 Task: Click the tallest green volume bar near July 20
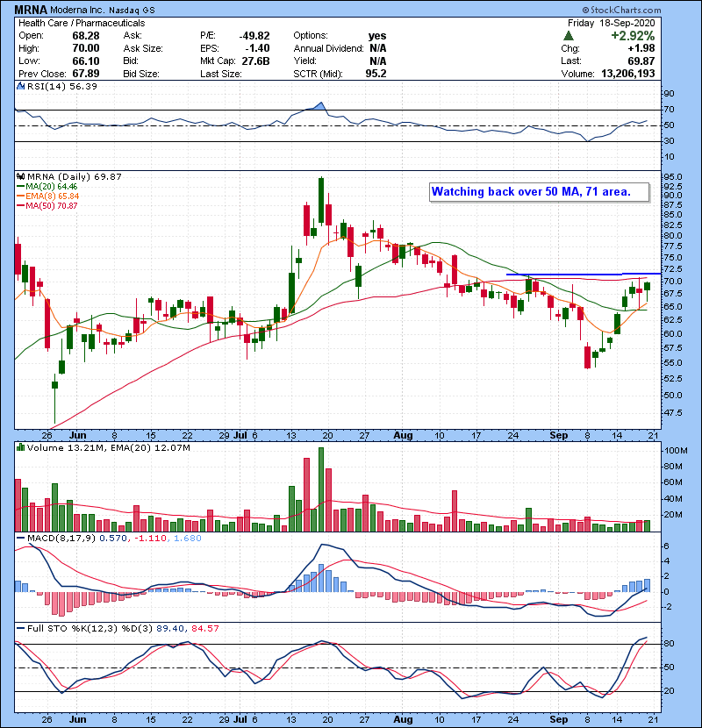[x=321, y=489]
